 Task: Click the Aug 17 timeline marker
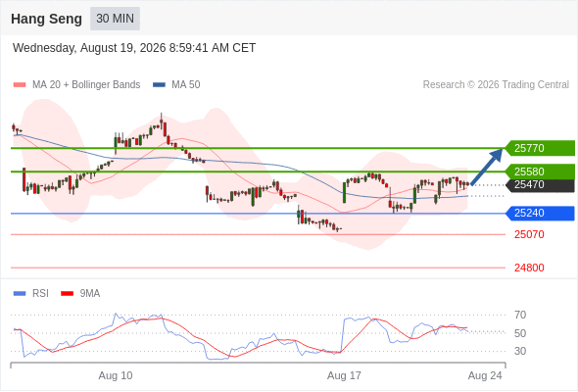pyautogui.click(x=344, y=375)
